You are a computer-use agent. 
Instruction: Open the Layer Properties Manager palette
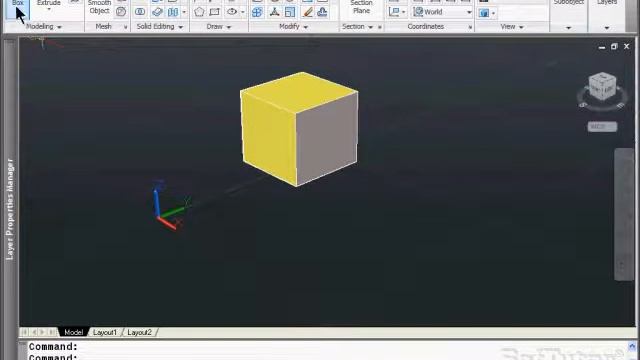point(10,209)
